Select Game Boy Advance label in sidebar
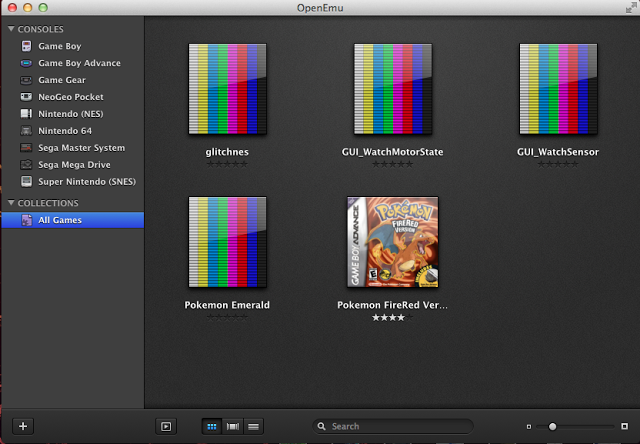Viewport: 640px width, 444px height. tap(80, 63)
